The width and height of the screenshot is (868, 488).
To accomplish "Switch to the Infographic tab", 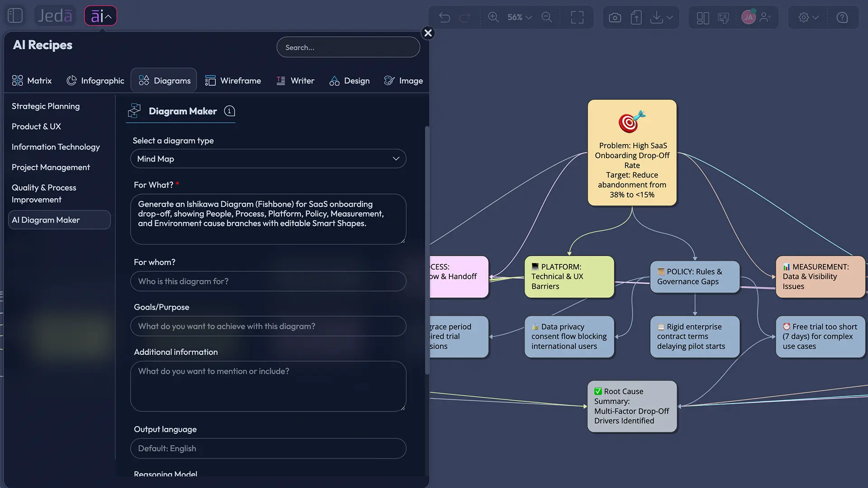I will (95, 80).
